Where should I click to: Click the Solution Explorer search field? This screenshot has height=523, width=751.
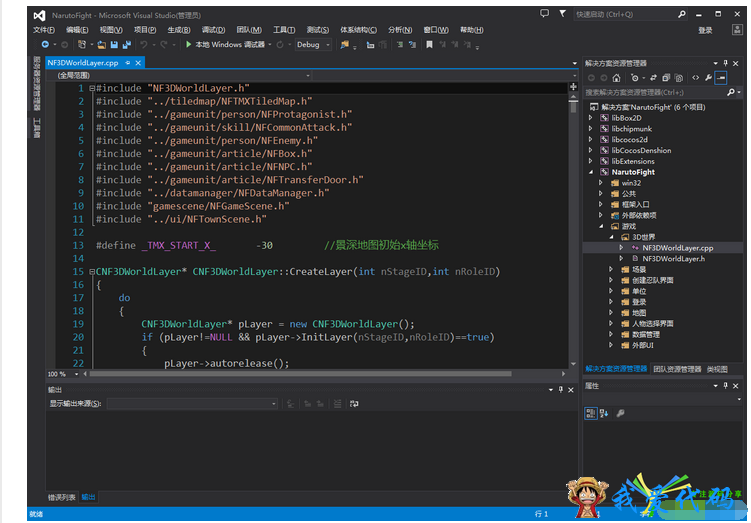pos(655,92)
